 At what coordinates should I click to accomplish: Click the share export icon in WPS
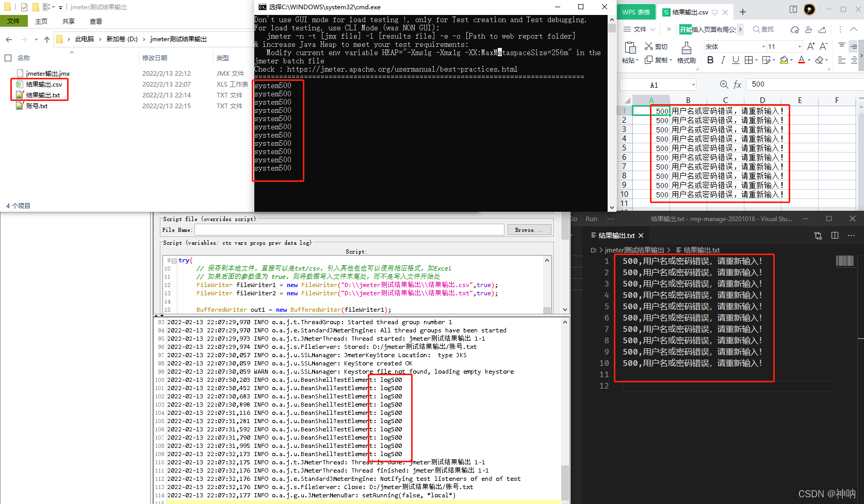point(823,29)
